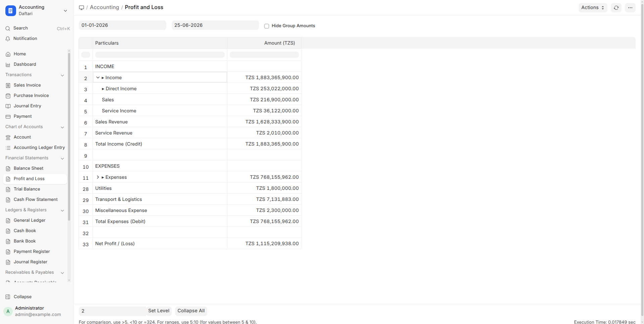The height and width of the screenshot is (324, 644).
Task: Go to Cash Flow Statement
Action: 35,200
